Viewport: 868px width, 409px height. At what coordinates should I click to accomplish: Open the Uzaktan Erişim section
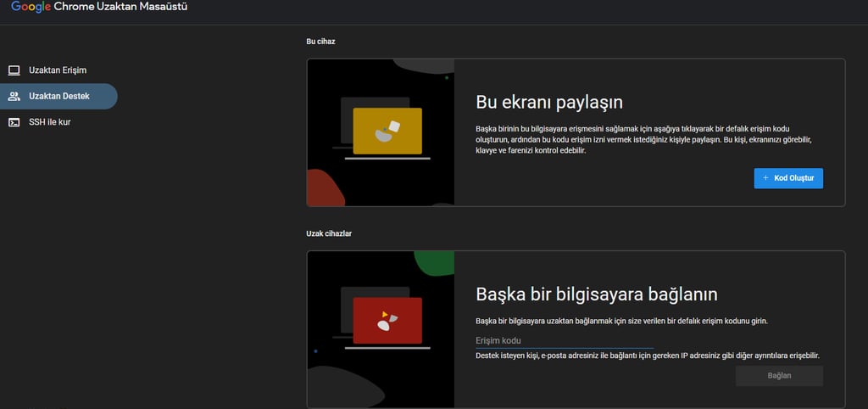[58, 70]
